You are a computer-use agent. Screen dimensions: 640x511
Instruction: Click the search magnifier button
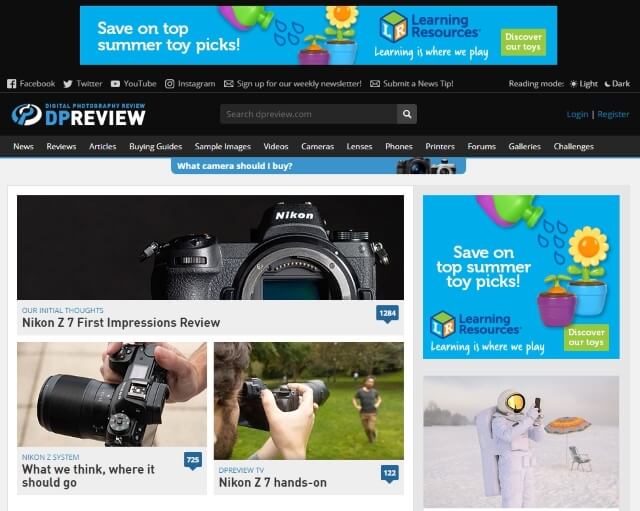point(407,114)
